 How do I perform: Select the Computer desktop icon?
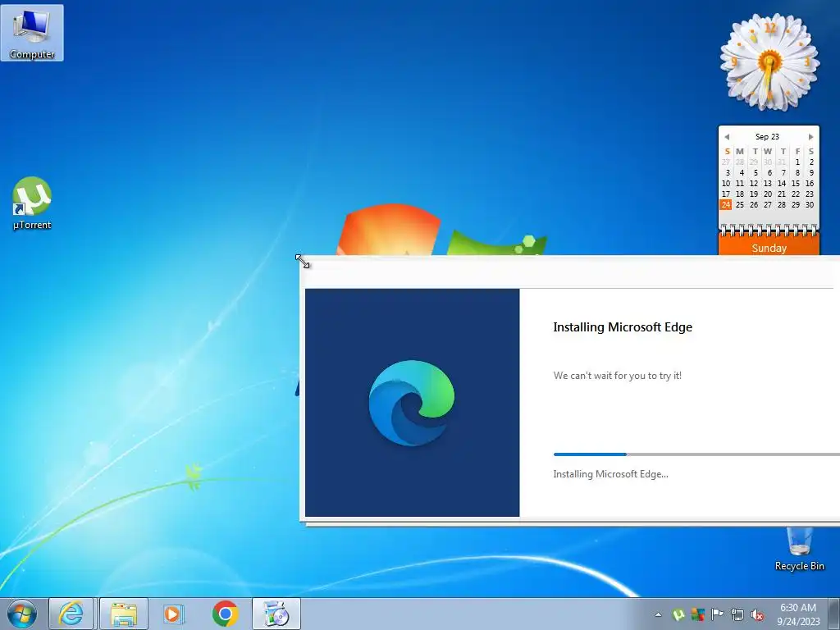[x=32, y=33]
